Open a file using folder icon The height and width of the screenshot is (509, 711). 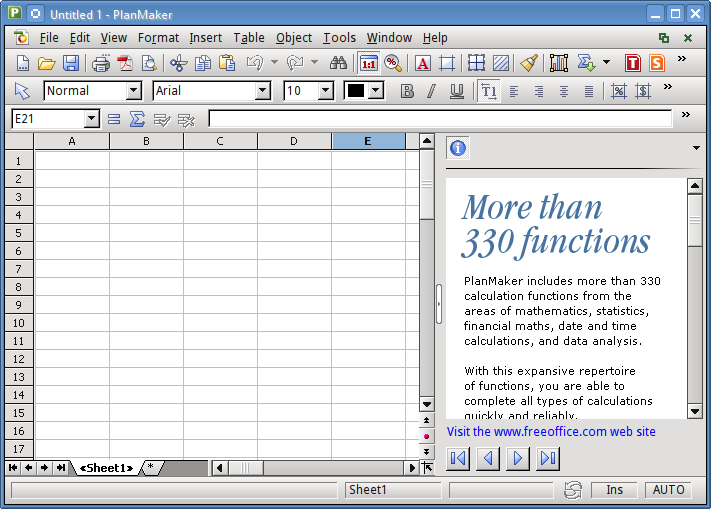46,63
